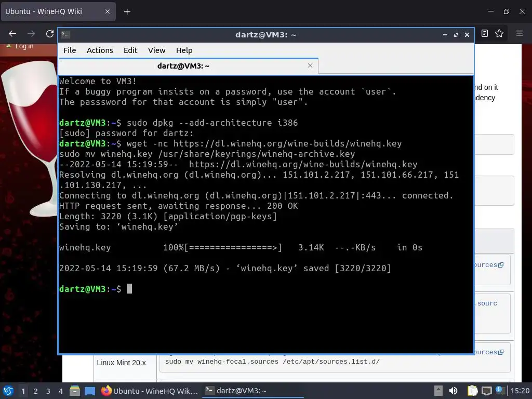Close the dartz@VM3 terminal tab
Viewport: 532px width, 399px height.
pos(310,65)
